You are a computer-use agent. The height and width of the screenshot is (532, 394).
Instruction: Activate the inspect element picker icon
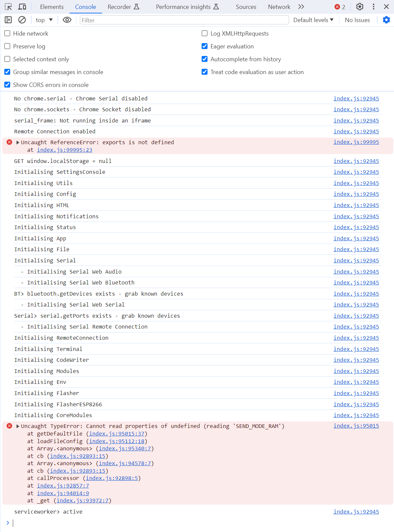[x=8, y=7]
